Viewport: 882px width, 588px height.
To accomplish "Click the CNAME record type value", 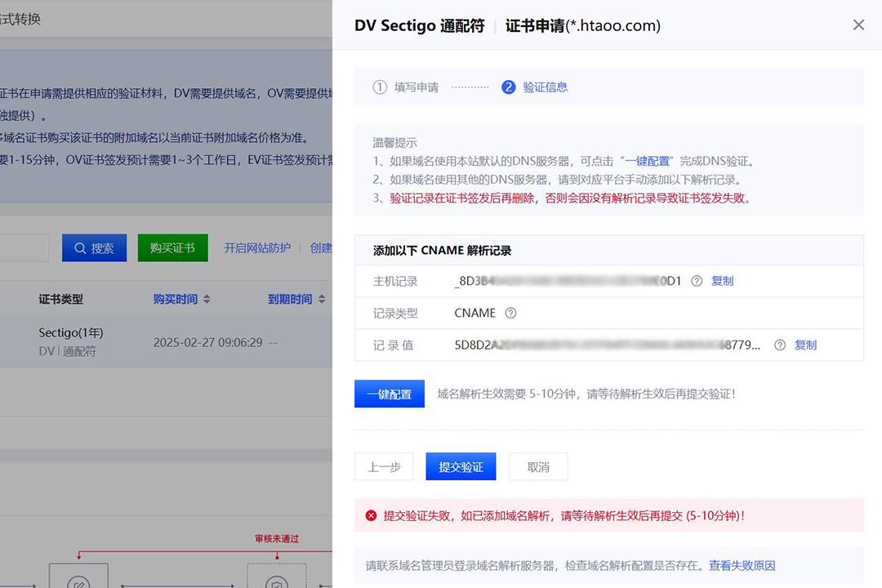I will [x=474, y=313].
